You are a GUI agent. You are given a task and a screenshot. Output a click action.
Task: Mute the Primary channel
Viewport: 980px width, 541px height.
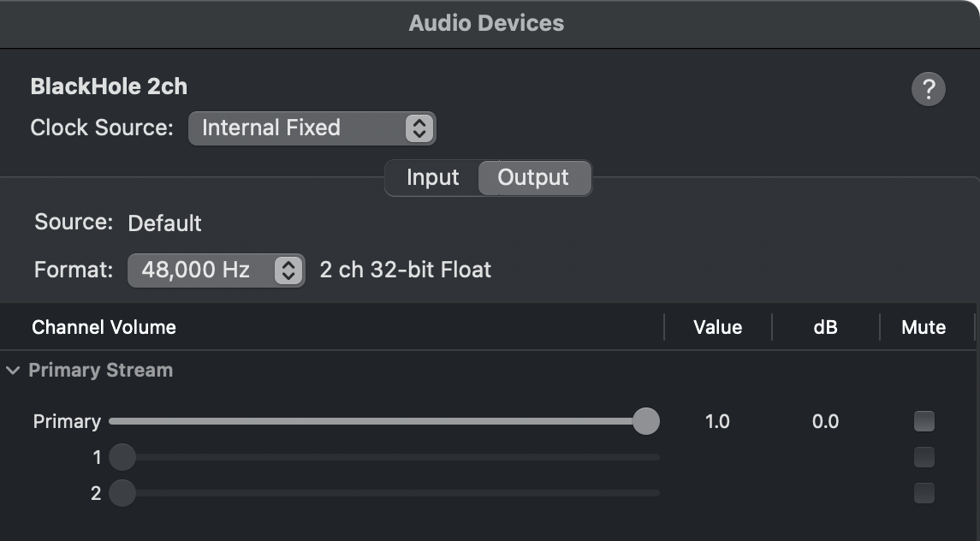point(924,421)
